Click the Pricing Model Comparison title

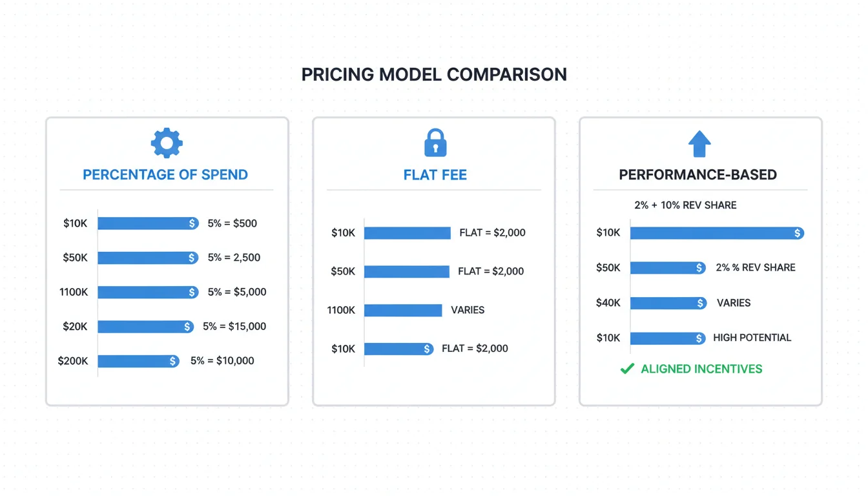(x=434, y=74)
